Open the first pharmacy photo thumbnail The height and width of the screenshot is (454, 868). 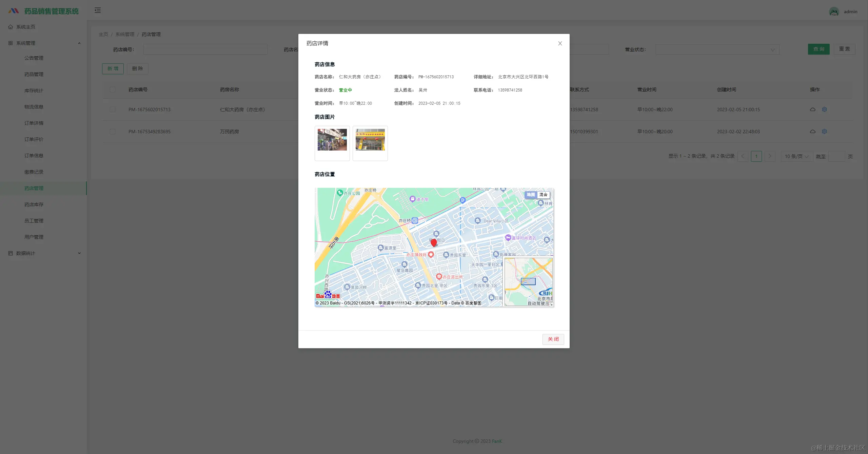click(x=332, y=140)
